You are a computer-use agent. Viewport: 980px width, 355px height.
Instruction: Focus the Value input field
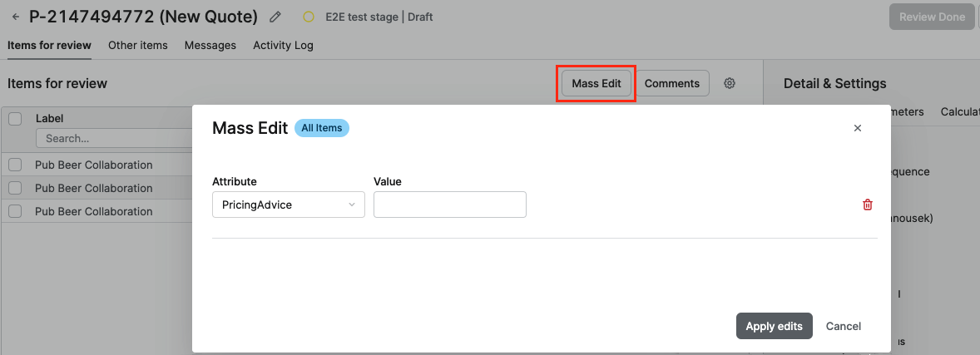click(449, 205)
